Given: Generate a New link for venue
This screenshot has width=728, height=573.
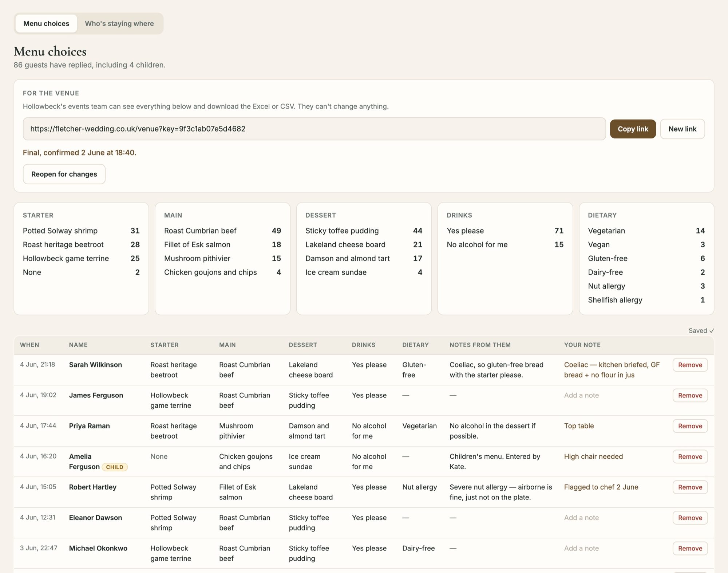Looking at the screenshot, I should (x=682, y=129).
